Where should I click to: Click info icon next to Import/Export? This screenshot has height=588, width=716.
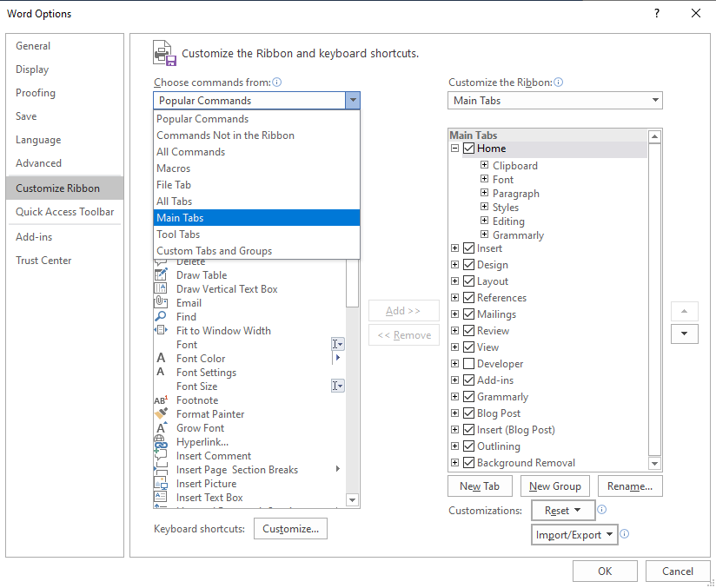tap(624, 533)
